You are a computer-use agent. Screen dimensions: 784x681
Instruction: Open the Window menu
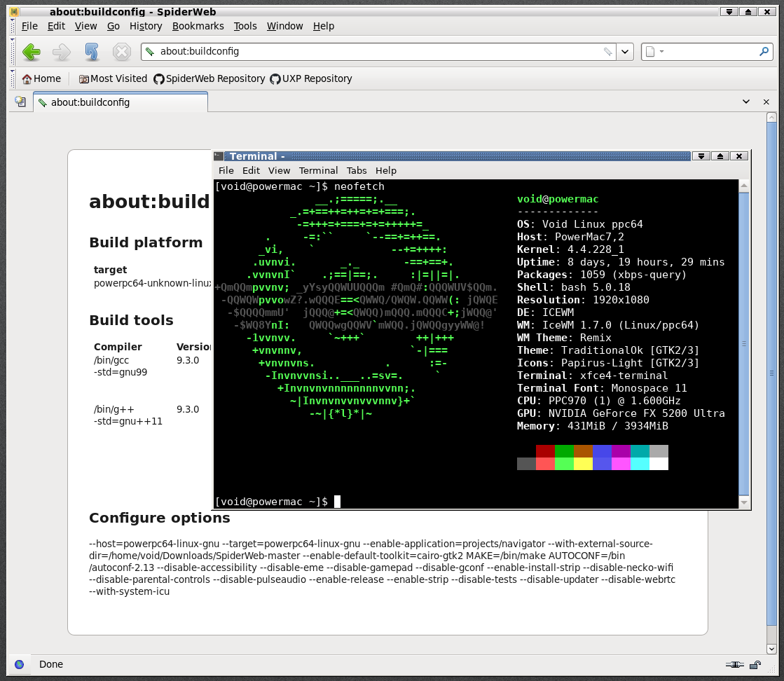click(284, 26)
